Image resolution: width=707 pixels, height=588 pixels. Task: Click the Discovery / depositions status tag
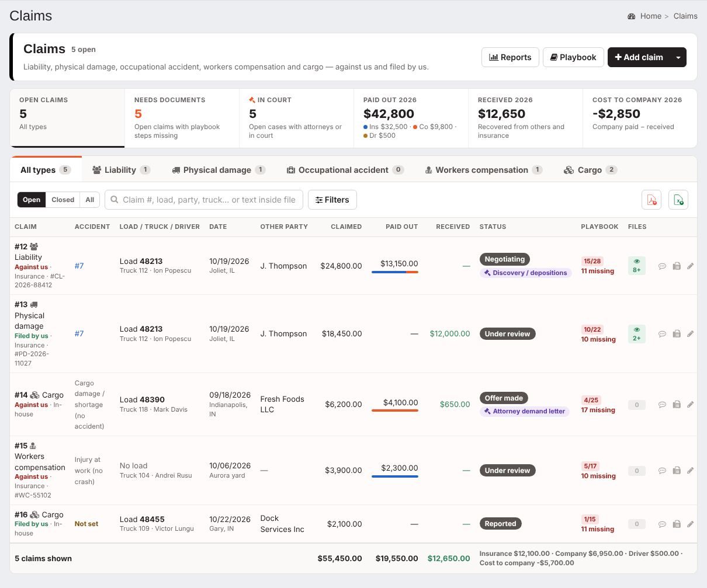pyautogui.click(x=525, y=273)
